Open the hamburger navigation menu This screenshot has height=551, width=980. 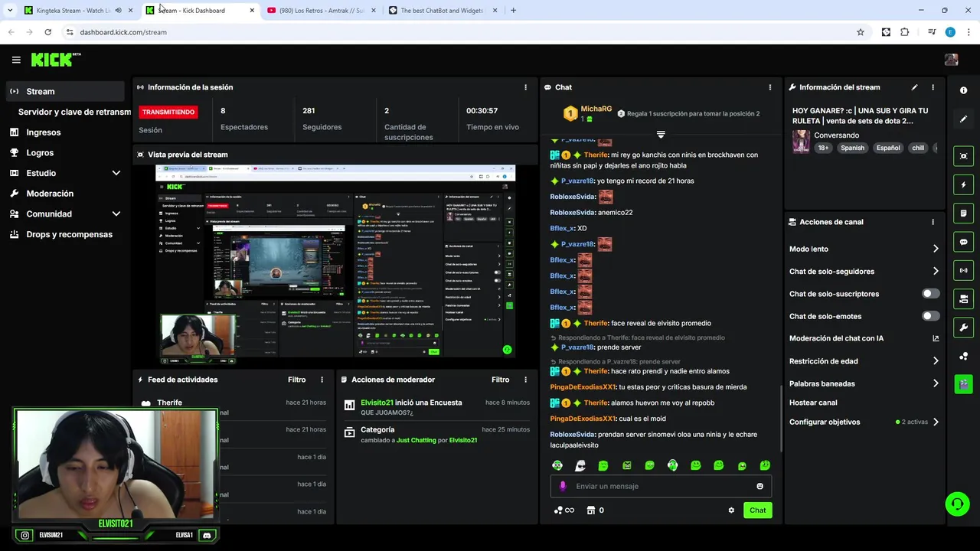16,60
